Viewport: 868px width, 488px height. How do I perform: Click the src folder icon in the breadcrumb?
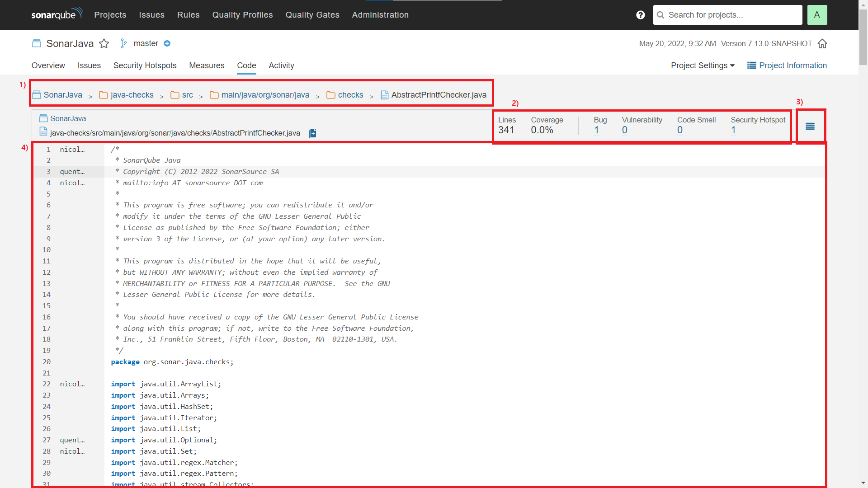[175, 95]
